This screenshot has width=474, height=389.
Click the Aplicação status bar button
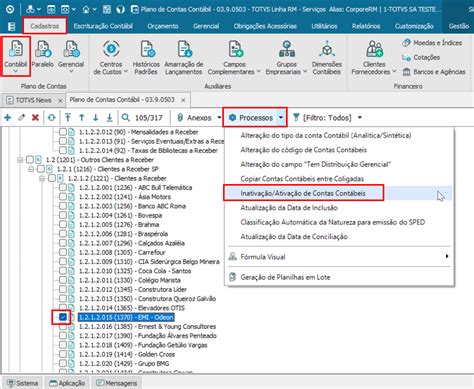point(67,383)
